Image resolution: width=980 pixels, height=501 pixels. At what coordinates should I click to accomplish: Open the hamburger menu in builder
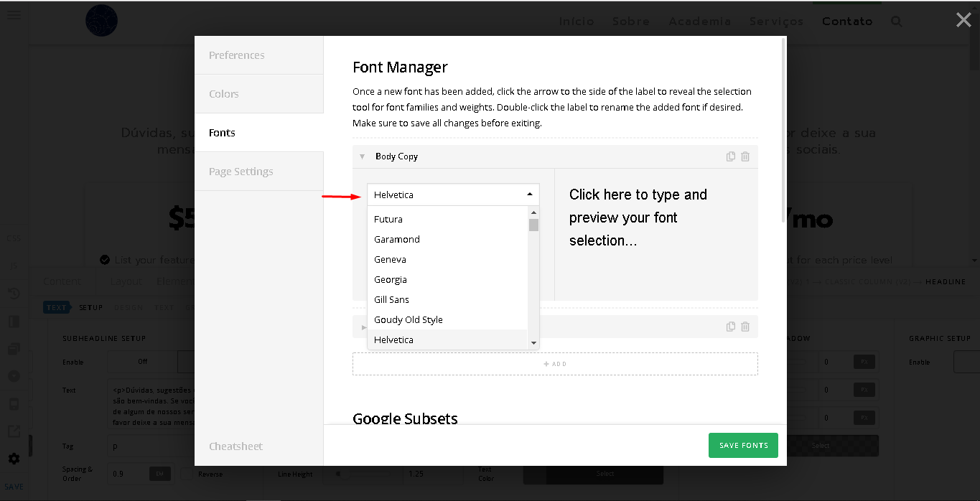click(14, 14)
